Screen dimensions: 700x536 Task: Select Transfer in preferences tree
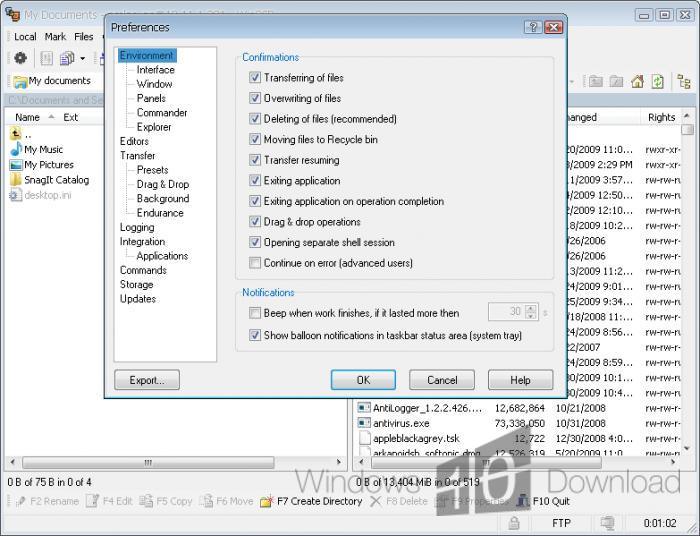tap(138, 155)
